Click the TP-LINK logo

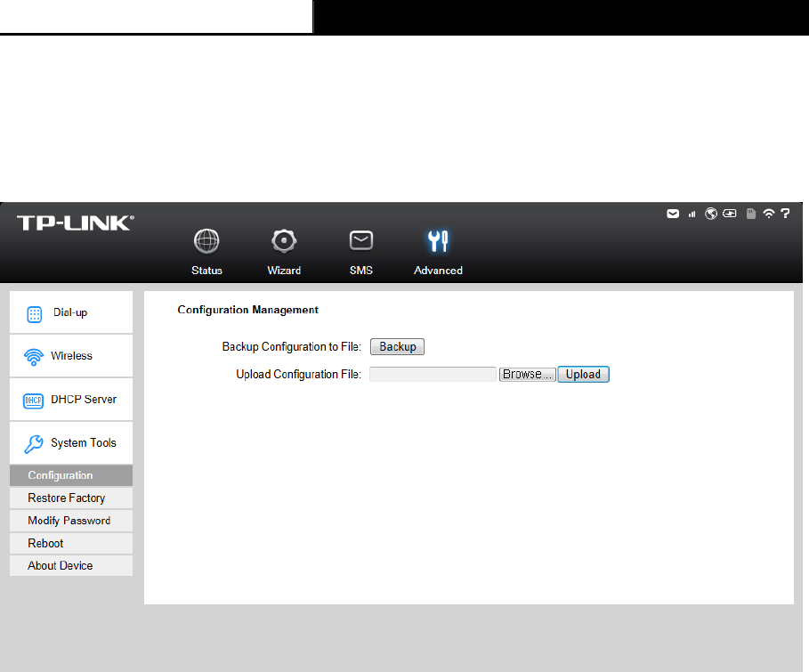coord(76,223)
